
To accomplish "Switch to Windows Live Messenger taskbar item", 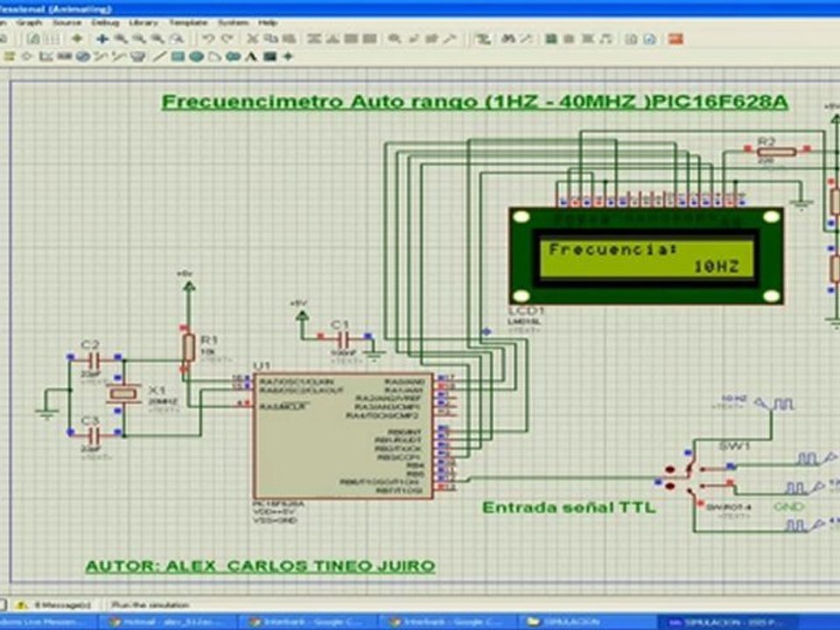I will pos(48,622).
